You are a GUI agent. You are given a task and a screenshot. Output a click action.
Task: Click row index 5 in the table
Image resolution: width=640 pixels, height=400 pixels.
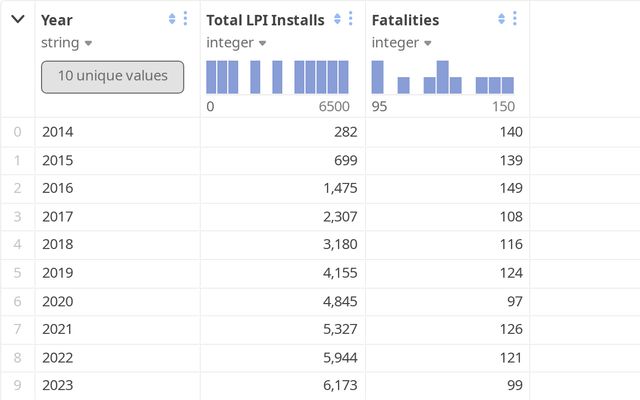click(x=17, y=272)
